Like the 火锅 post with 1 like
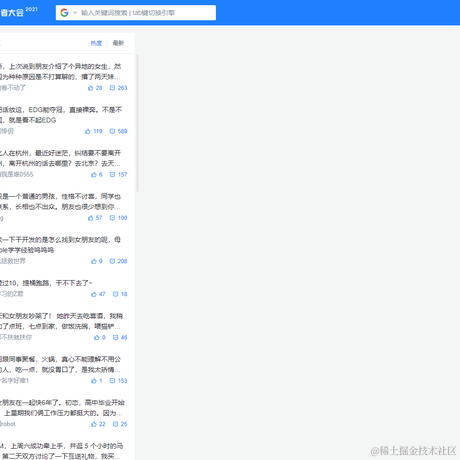Viewport: 460px width, 460px height. (x=97, y=381)
